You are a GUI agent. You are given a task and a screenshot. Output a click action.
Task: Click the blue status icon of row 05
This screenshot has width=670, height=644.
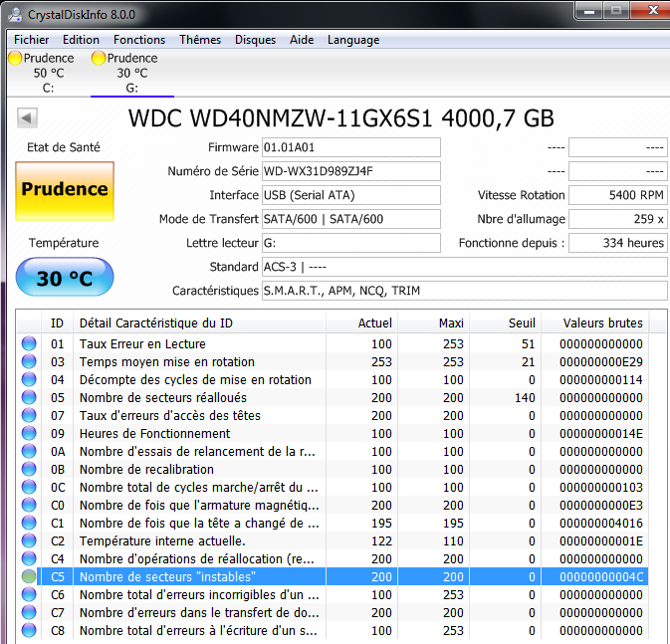coord(29,397)
